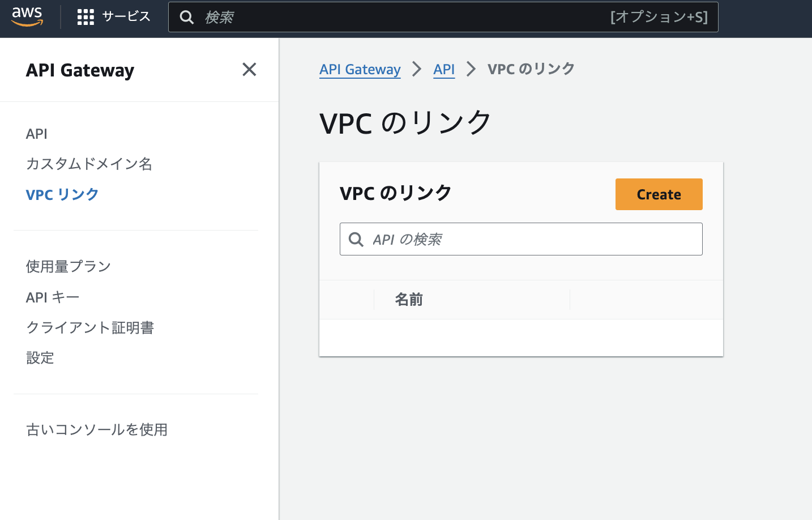This screenshot has width=812, height=520.
Task: Click the 名前 column header
Action: (x=409, y=300)
